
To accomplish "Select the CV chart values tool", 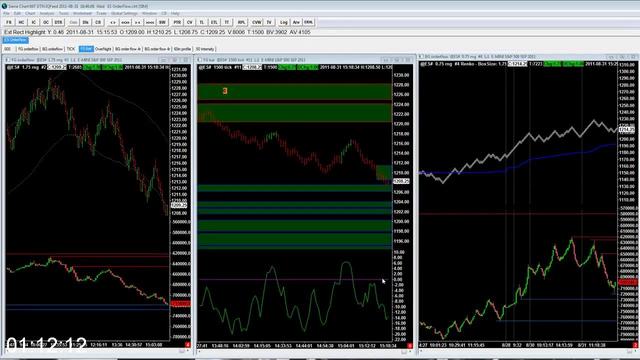I will (x=189, y=22).
